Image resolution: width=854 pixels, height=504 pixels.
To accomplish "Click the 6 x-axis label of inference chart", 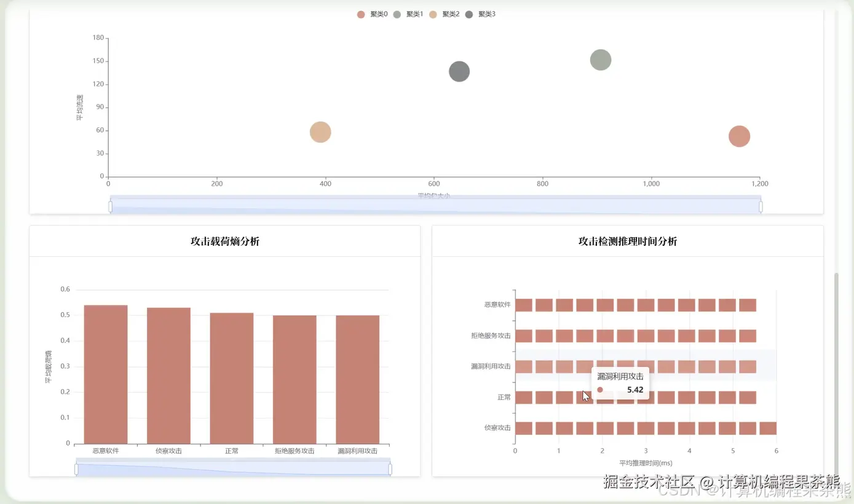I will click(x=777, y=451).
